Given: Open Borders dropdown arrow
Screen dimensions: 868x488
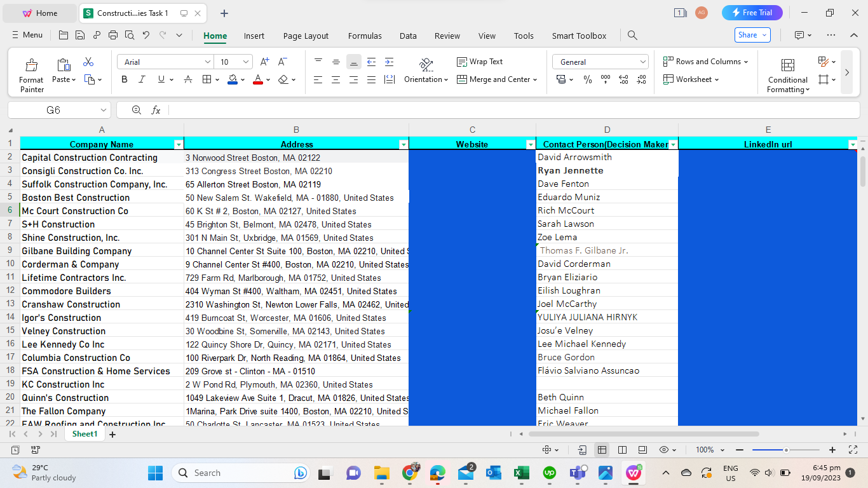Looking at the screenshot, I should (x=217, y=80).
